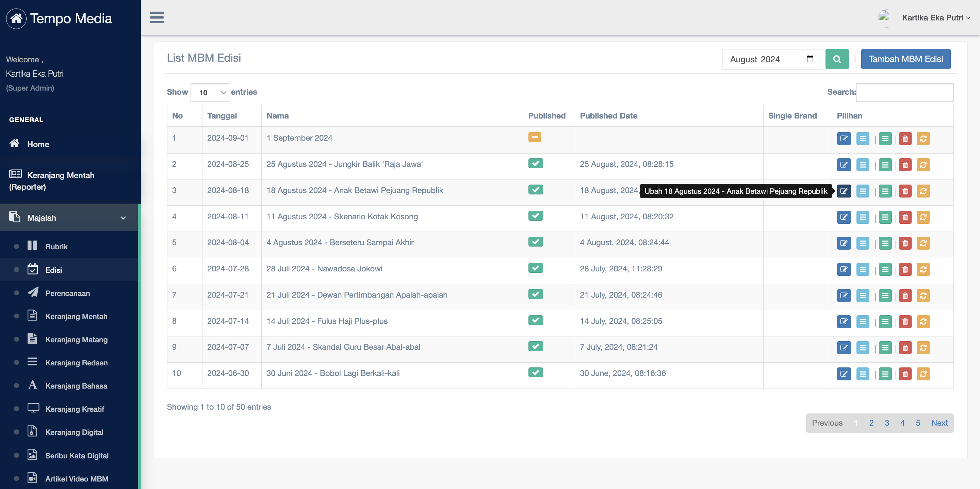Viewport: 980px width, 489px height.
Task: Collapse the Majalah sidebar section
Action: [69, 218]
